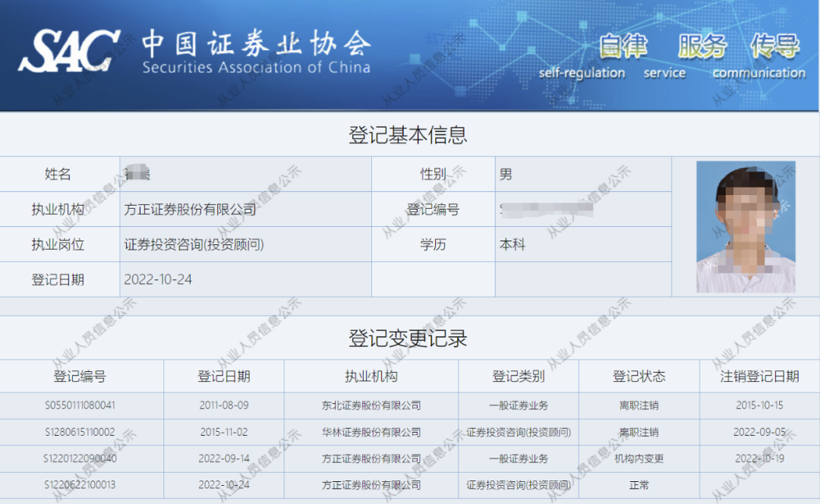This screenshot has height=504, width=820.
Task: Click the 登记编号 label in basic info
Action: [433, 209]
